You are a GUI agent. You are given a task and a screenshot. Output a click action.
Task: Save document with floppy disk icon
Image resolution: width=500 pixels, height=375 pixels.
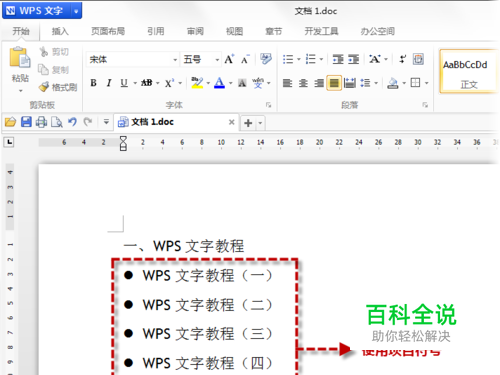(26, 122)
